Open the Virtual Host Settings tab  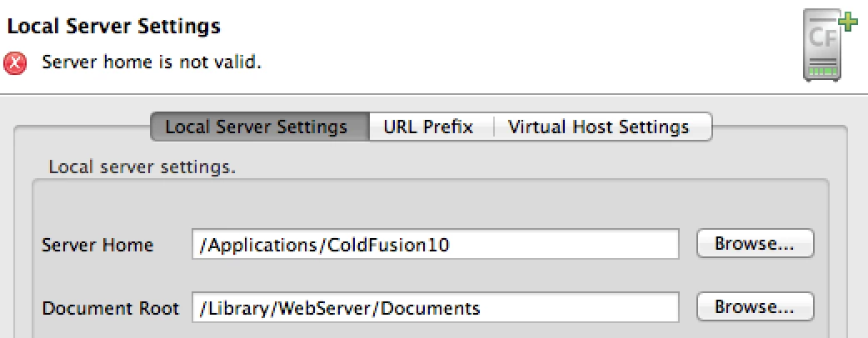(601, 127)
